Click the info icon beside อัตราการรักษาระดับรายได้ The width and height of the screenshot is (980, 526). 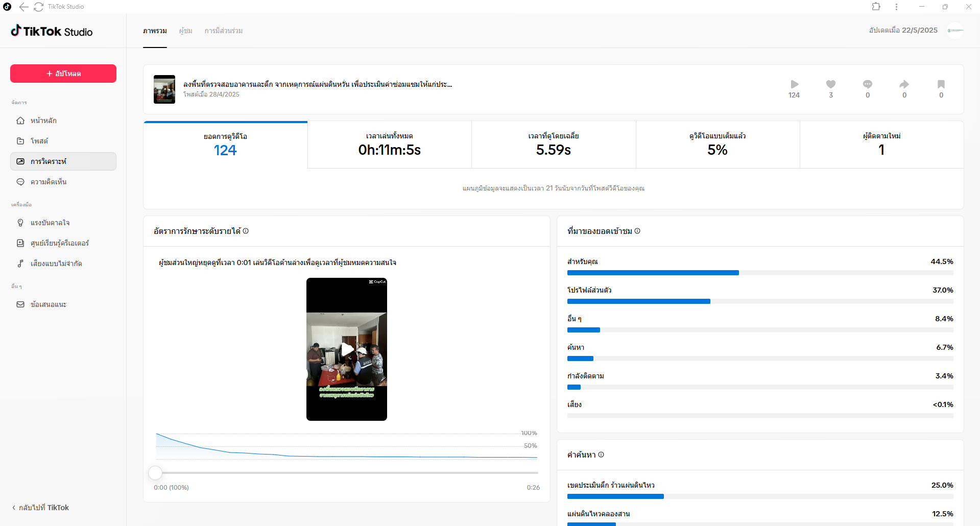tap(246, 231)
